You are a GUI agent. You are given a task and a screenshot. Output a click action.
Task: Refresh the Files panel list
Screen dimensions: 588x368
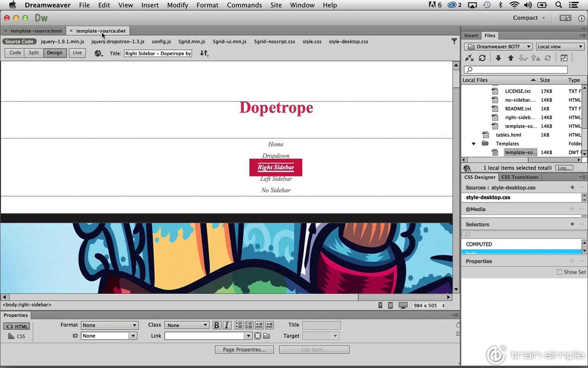482,58
